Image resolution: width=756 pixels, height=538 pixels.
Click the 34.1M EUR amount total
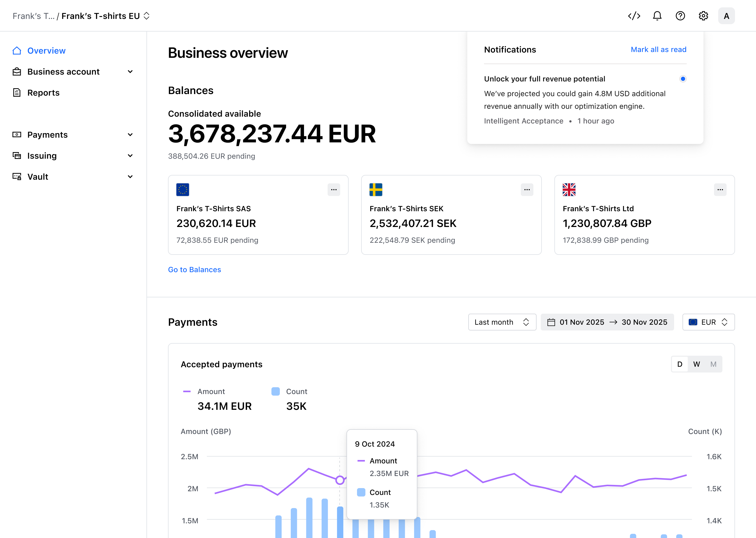point(224,406)
